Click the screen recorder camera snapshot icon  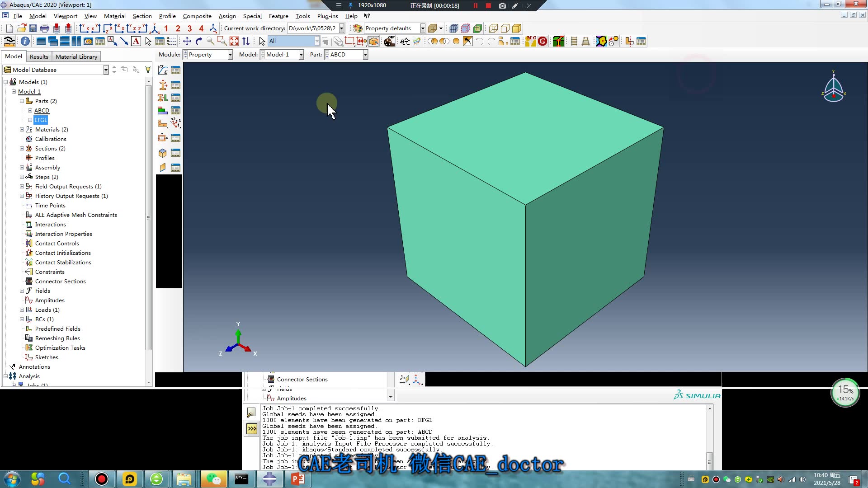click(x=502, y=5)
